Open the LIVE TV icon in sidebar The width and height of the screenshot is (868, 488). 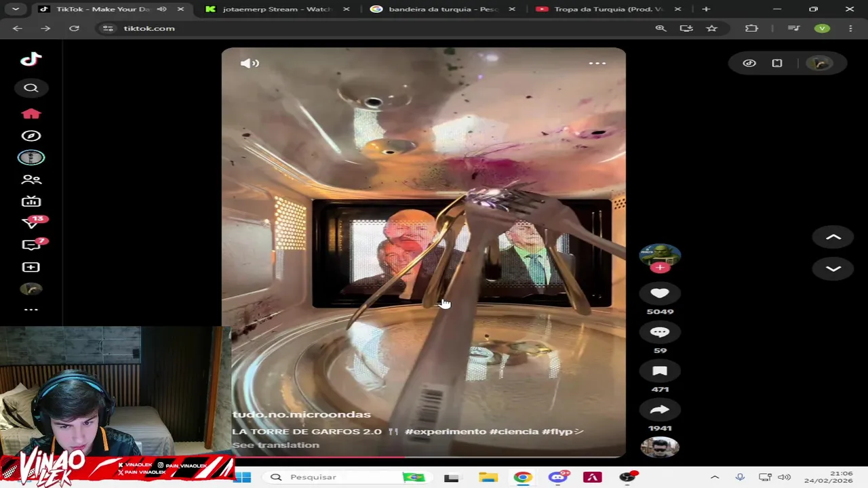click(x=31, y=201)
